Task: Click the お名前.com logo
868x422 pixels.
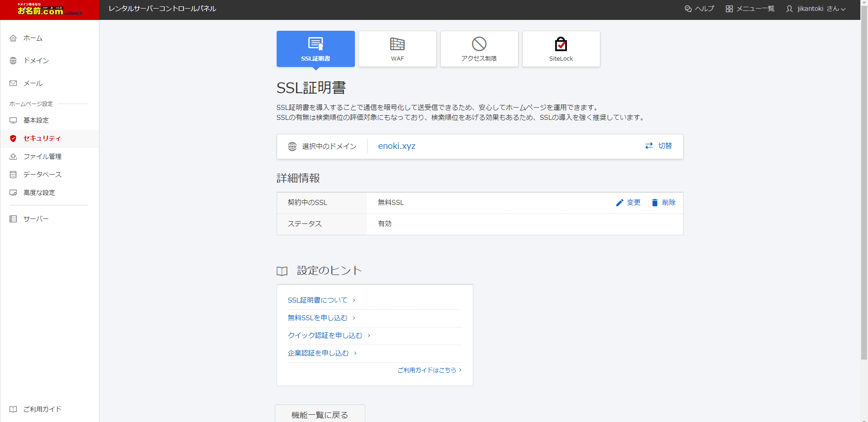Action: click(x=49, y=9)
